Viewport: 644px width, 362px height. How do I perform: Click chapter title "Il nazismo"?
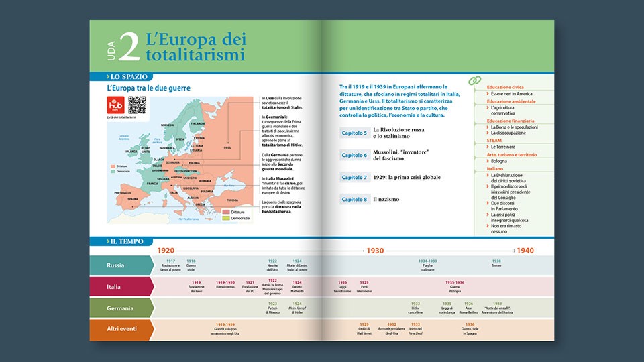[x=386, y=200]
